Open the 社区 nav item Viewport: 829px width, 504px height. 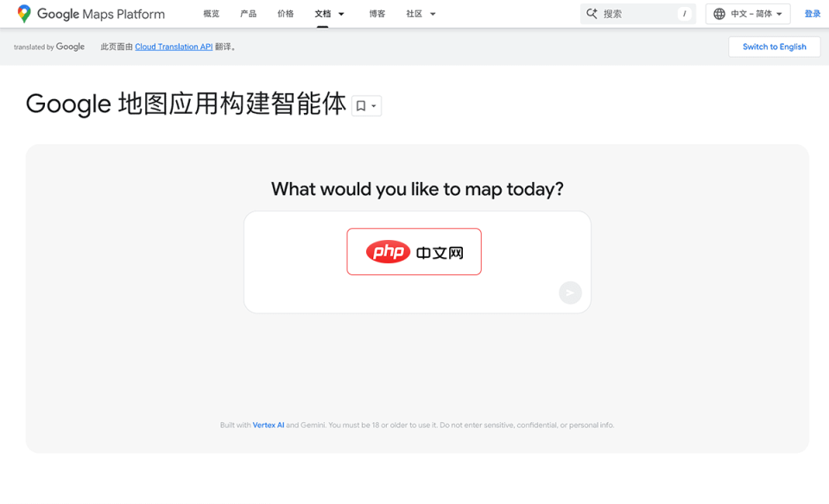(x=414, y=14)
